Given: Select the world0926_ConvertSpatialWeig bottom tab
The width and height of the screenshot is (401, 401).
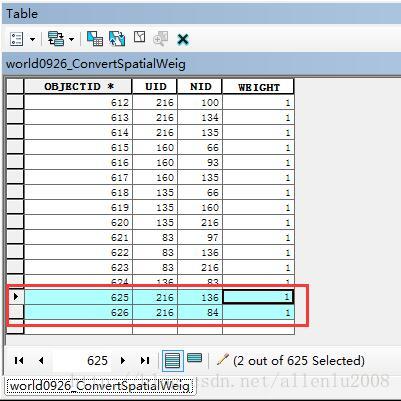Looking at the screenshot, I should click(100, 386).
